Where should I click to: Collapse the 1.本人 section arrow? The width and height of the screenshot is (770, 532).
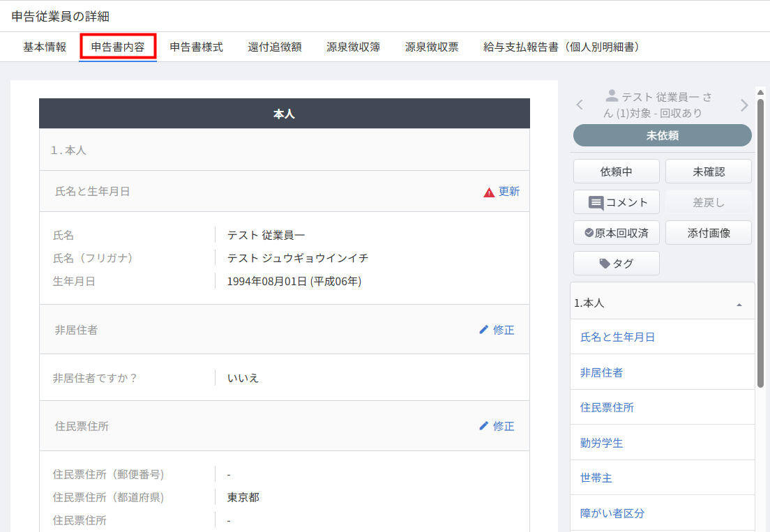pos(739,305)
